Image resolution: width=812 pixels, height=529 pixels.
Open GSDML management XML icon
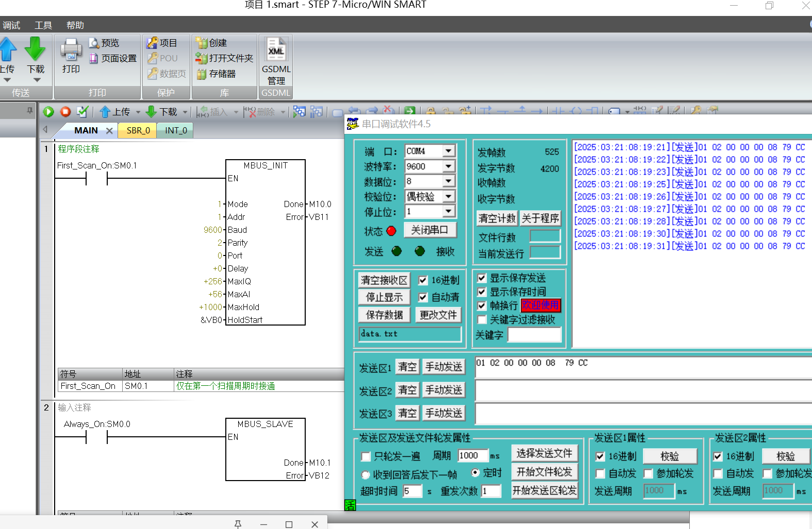tap(276, 50)
